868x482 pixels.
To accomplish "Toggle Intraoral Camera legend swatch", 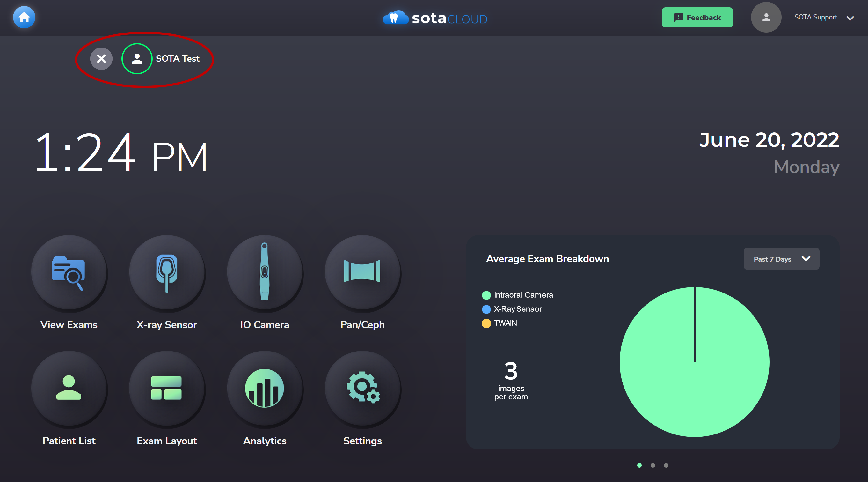I will coord(486,295).
